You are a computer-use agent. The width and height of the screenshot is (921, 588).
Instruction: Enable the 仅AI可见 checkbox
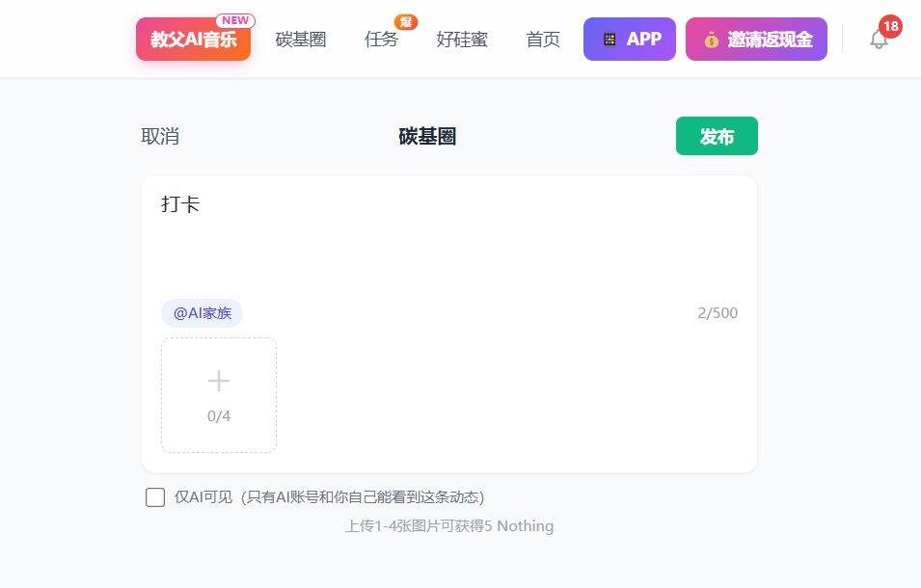155,497
